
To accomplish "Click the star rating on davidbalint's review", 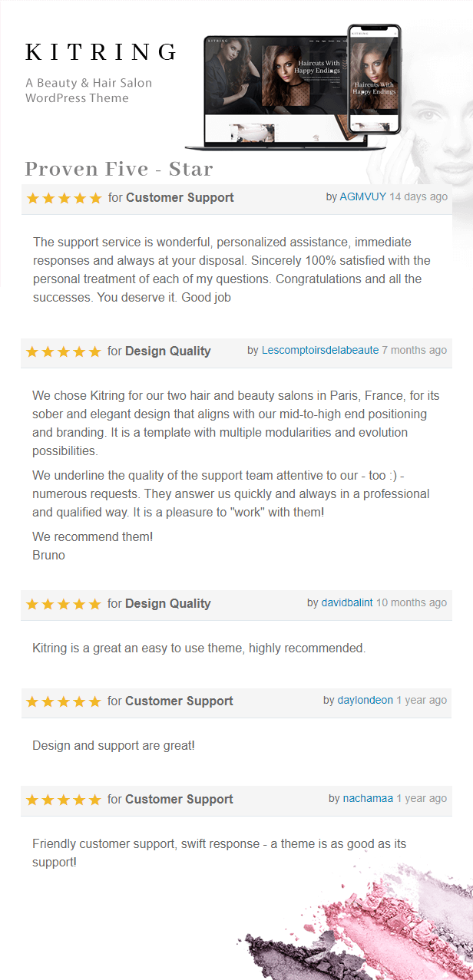I will point(64,604).
